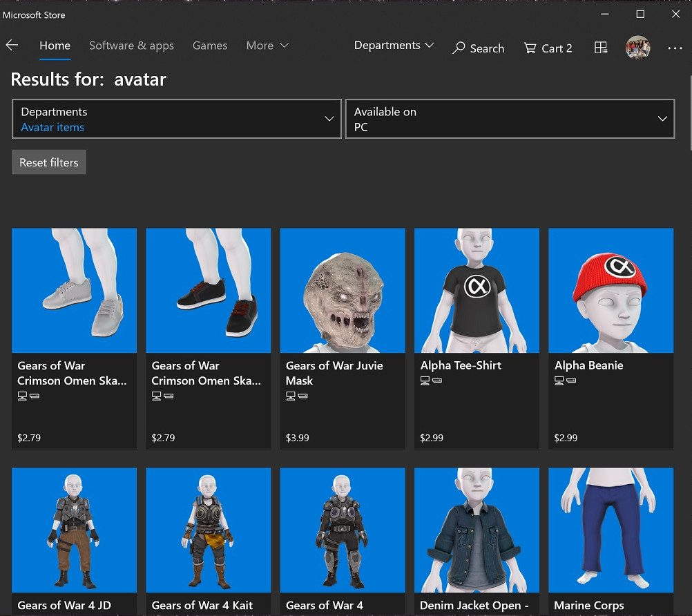Click the Results for: avatar heading
Screen dimensions: 692x616
pyautogui.click(x=88, y=79)
